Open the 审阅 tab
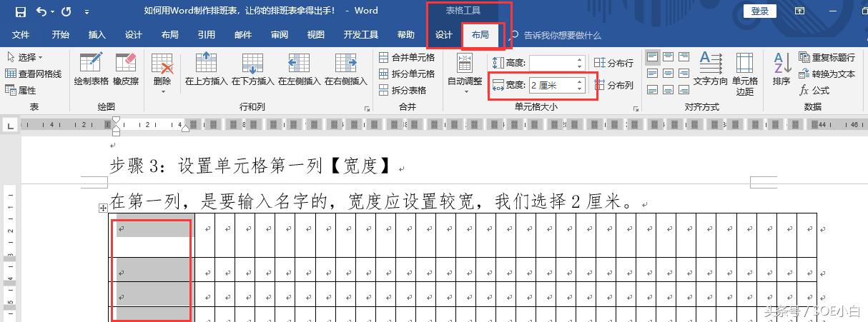868x322 pixels. 280,35
